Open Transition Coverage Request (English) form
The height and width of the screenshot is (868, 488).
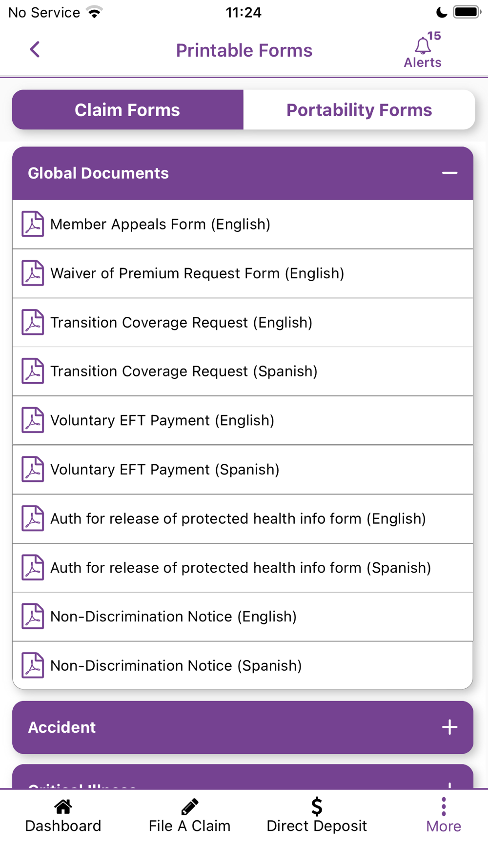point(182,323)
